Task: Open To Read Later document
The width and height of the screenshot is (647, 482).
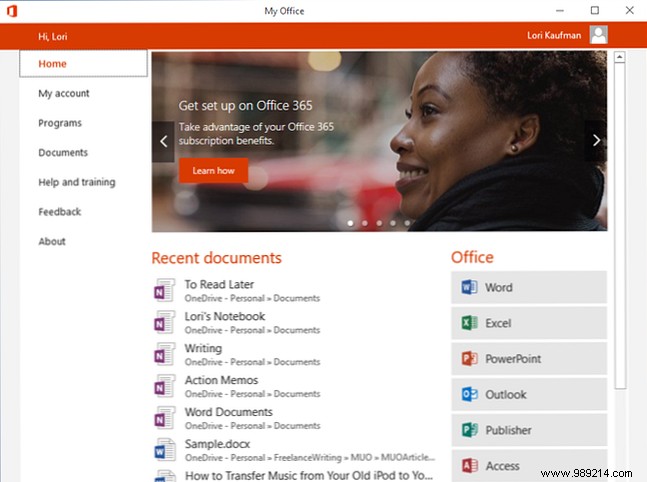Action: coord(219,284)
